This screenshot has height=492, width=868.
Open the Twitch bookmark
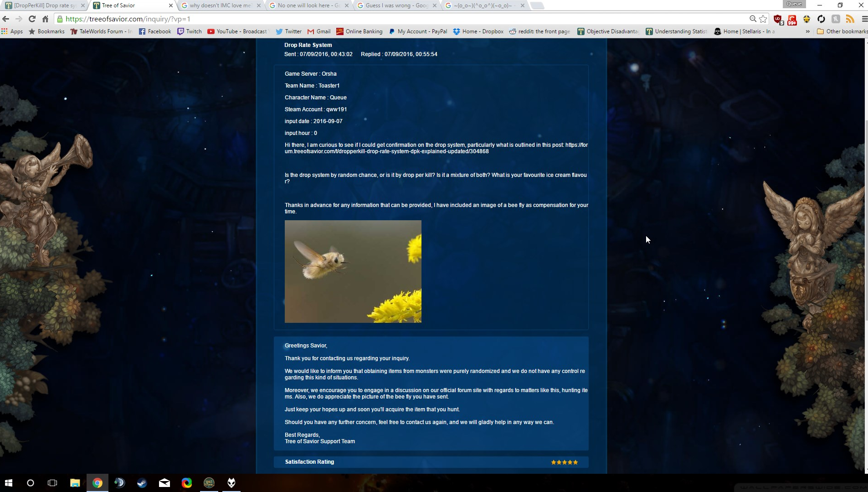[x=190, y=31]
